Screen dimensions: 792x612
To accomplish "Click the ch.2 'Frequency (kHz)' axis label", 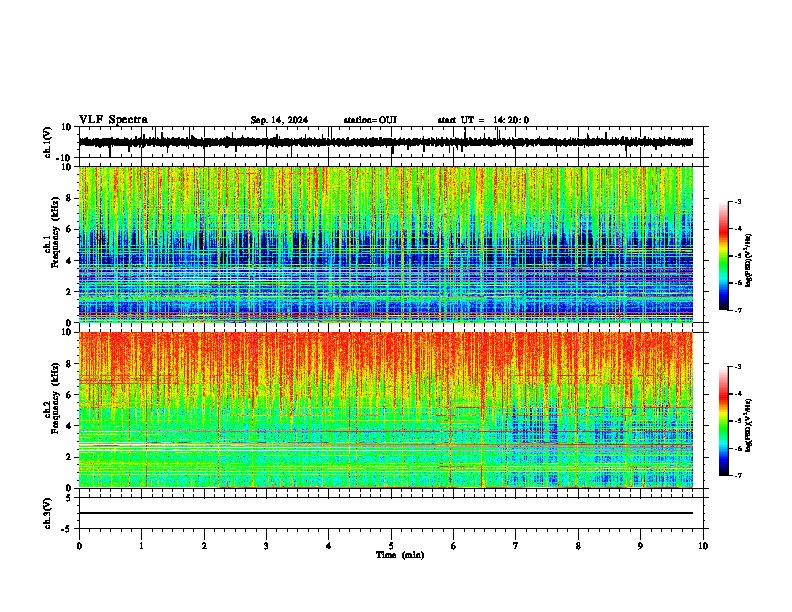I will point(55,397).
